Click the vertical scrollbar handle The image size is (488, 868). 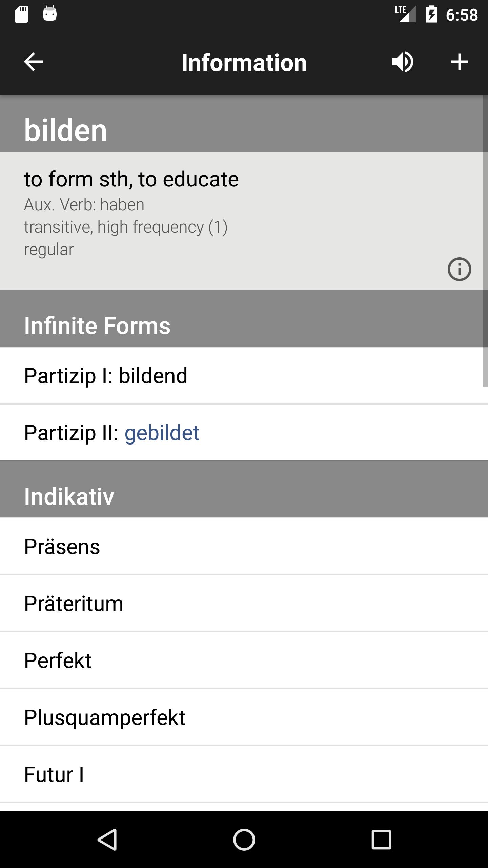[x=485, y=240]
